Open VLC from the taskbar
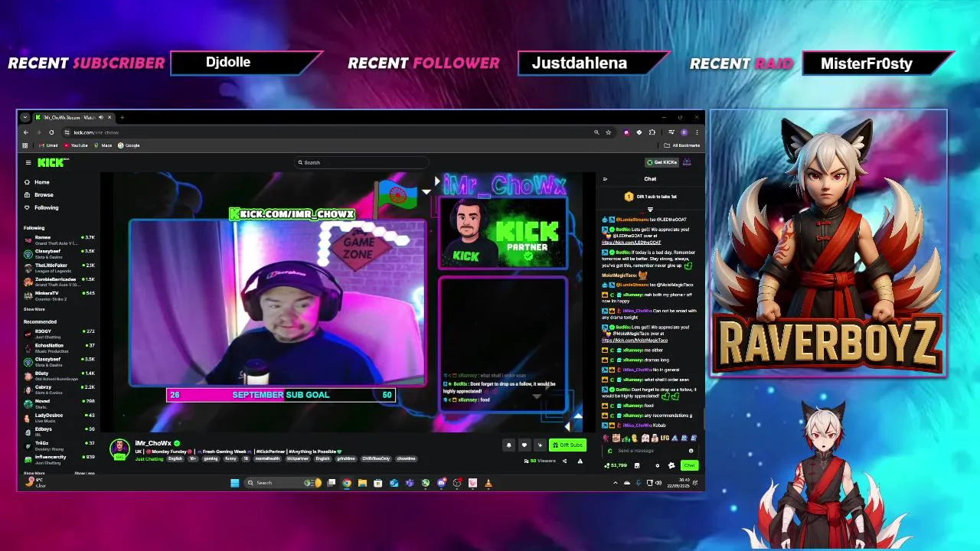This screenshot has height=551, width=980. tap(488, 483)
